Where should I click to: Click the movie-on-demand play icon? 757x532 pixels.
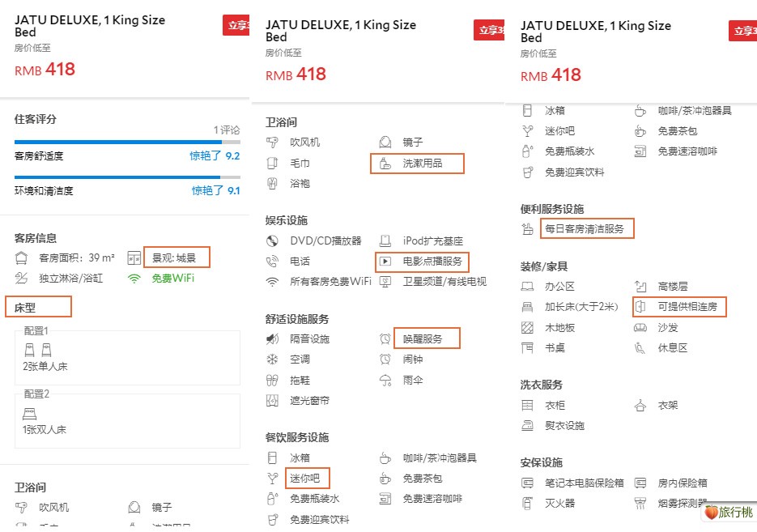(385, 262)
